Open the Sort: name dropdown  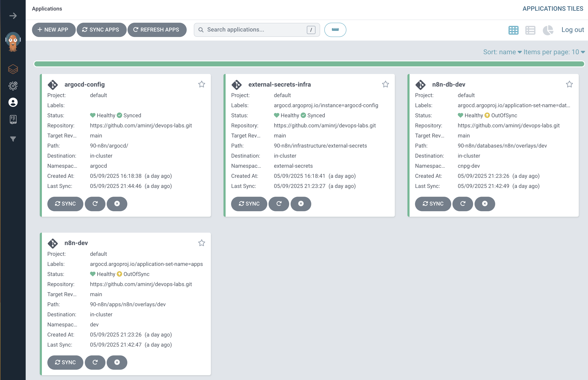click(502, 52)
